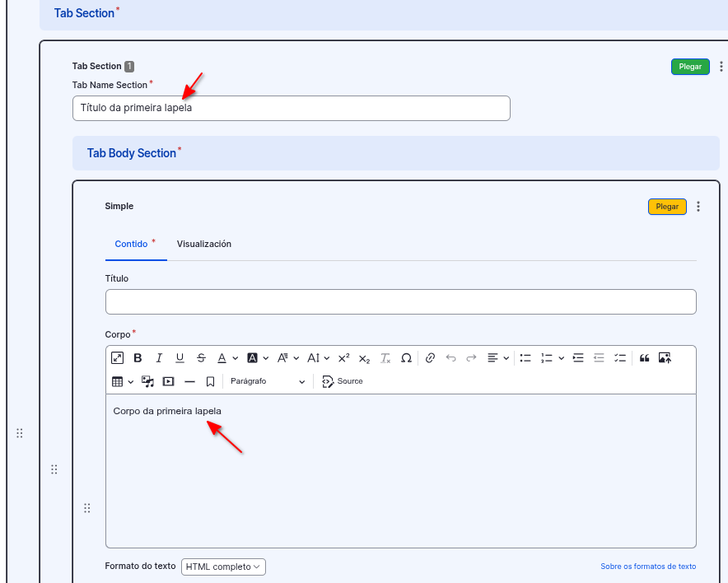Toggle bold formatting in Corpo editor

[x=138, y=358]
